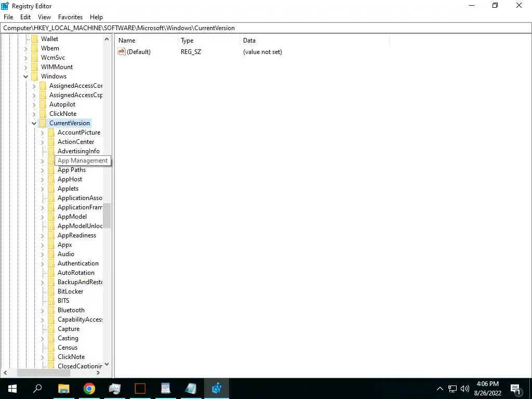Viewport: 532px width, 399px height.
Task: Click the tree scroll up arrow
Action: [107, 39]
